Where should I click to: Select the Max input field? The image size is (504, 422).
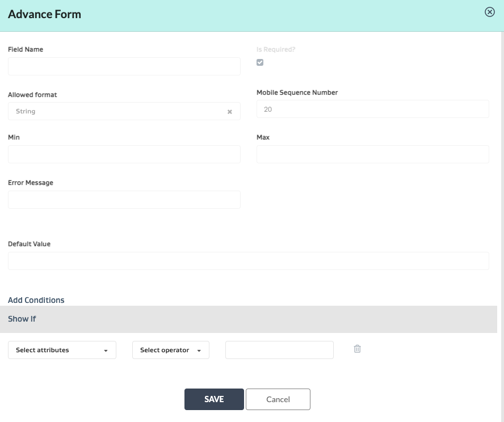(372, 154)
